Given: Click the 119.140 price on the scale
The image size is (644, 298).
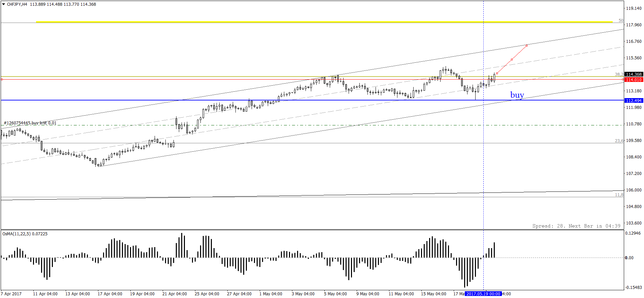Looking at the screenshot, I should tap(634, 8).
